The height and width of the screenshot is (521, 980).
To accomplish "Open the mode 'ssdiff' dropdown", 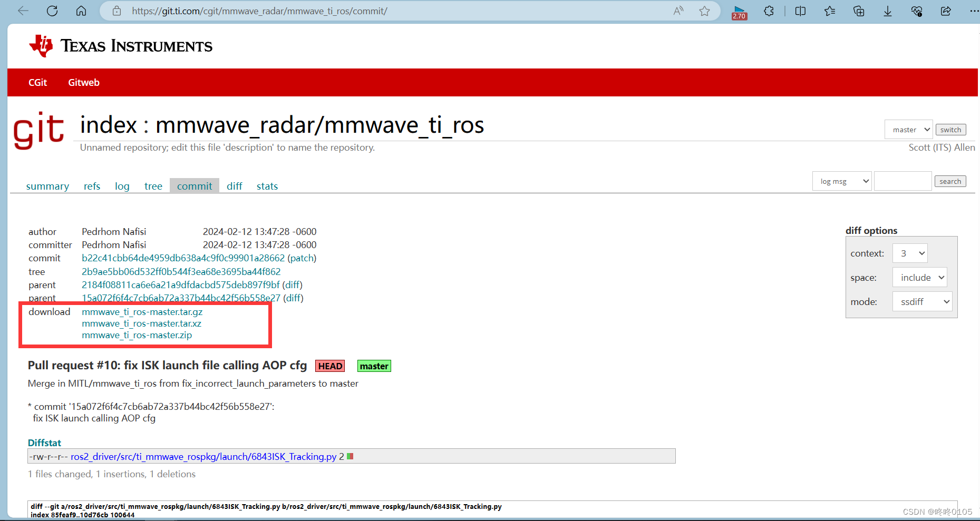I will [x=921, y=301].
